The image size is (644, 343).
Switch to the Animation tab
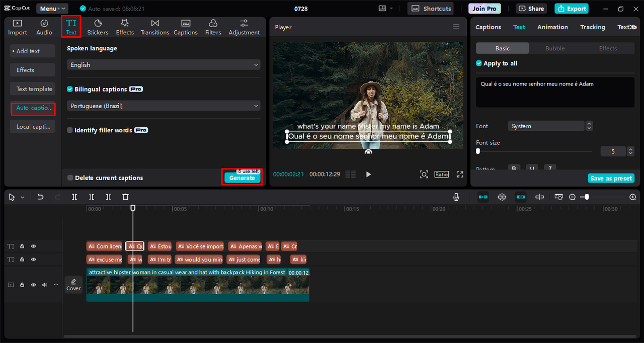pyautogui.click(x=552, y=27)
